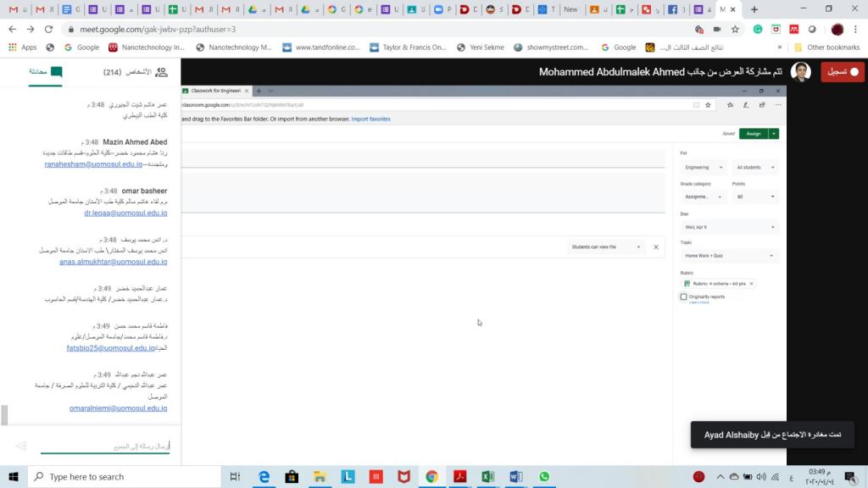
Task: Click the presenter's profile avatar
Action: tap(801, 72)
